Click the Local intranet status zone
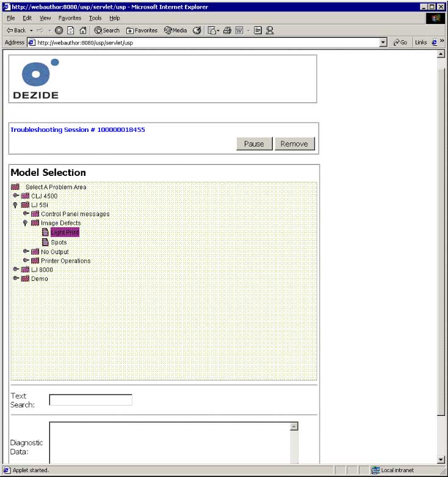 pos(393,470)
